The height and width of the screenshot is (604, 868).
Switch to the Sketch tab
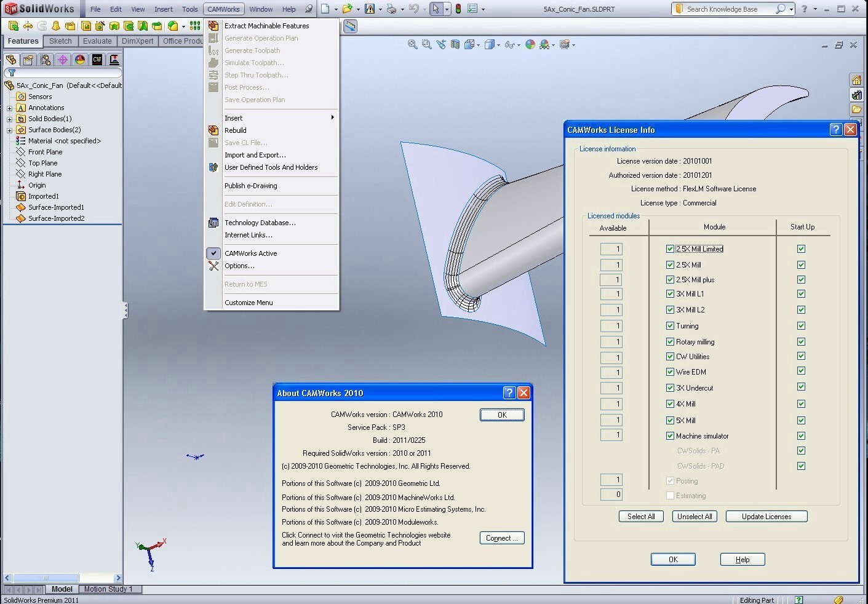pos(60,41)
